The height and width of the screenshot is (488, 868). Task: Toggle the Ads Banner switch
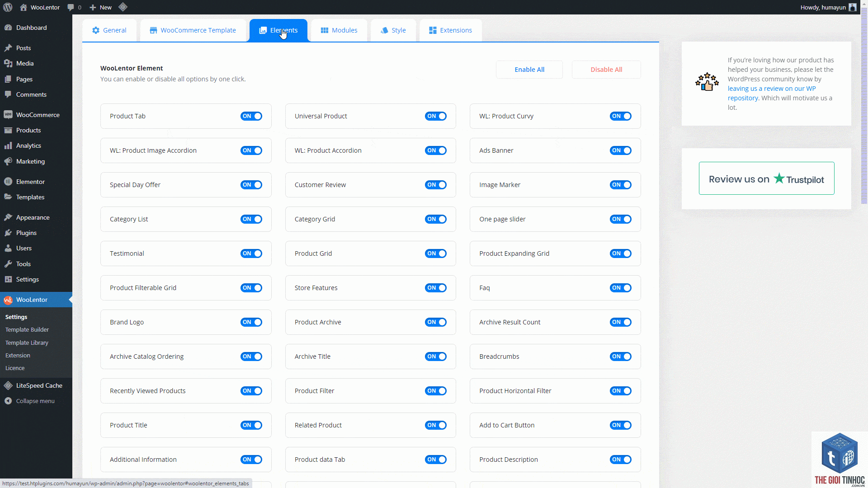[621, 150]
